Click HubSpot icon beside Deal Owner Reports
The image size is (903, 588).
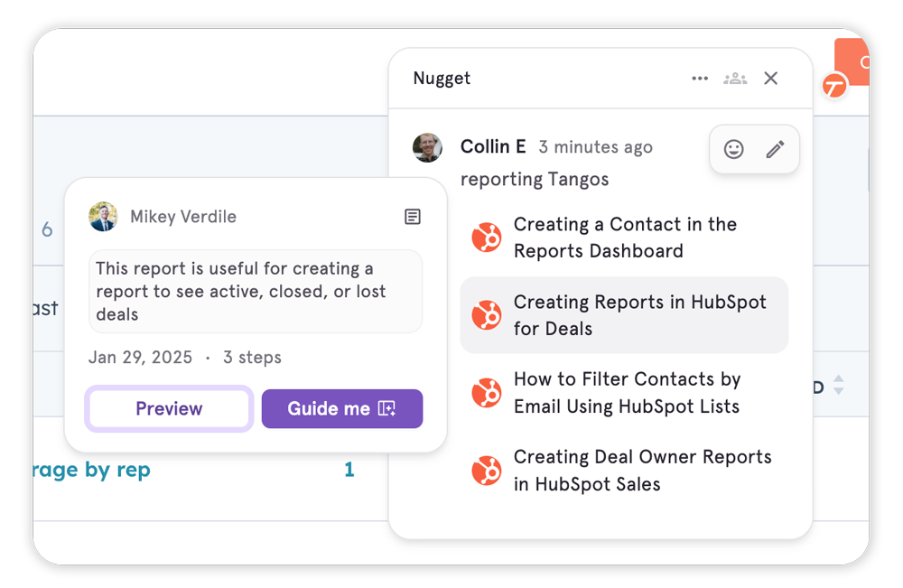coord(487,471)
